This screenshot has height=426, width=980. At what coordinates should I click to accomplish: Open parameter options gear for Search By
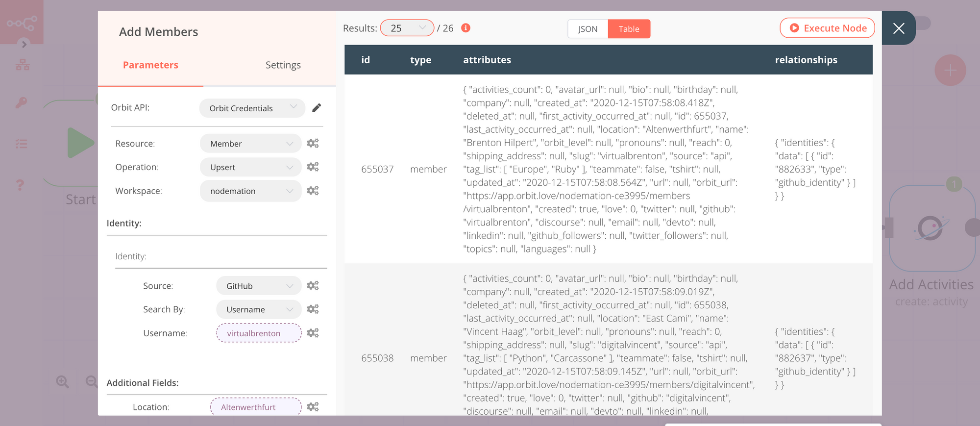coord(313,309)
